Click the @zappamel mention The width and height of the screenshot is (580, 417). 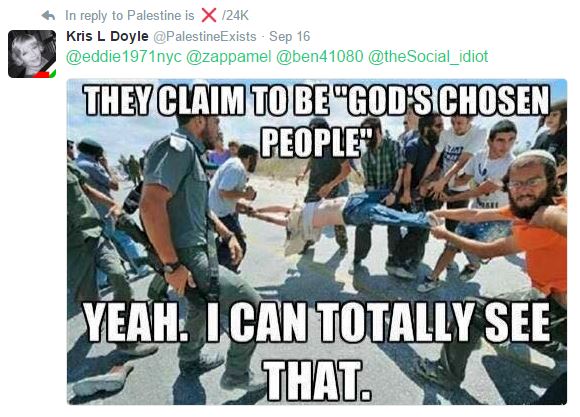tap(229, 57)
